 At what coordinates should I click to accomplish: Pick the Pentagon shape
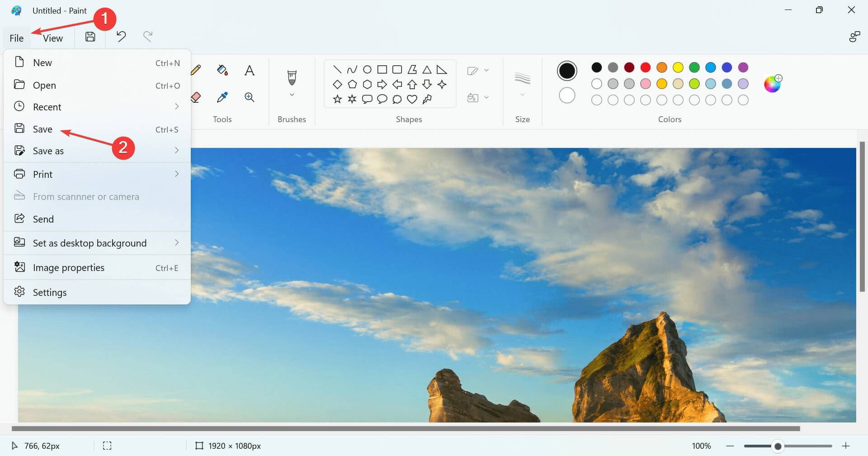(352, 84)
